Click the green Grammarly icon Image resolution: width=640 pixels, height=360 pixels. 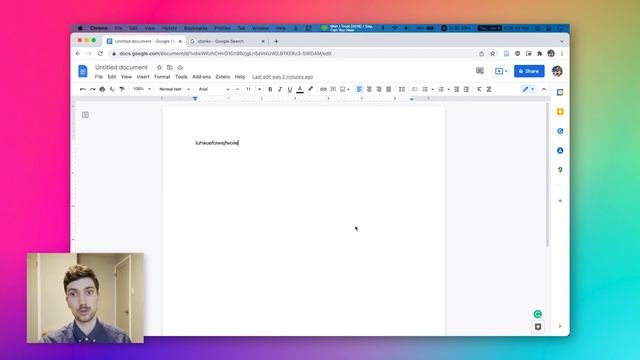538,314
